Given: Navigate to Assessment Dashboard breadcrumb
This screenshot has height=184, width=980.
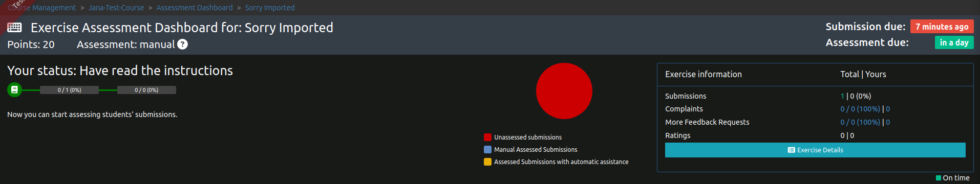Looking at the screenshot, I should 195,8.
